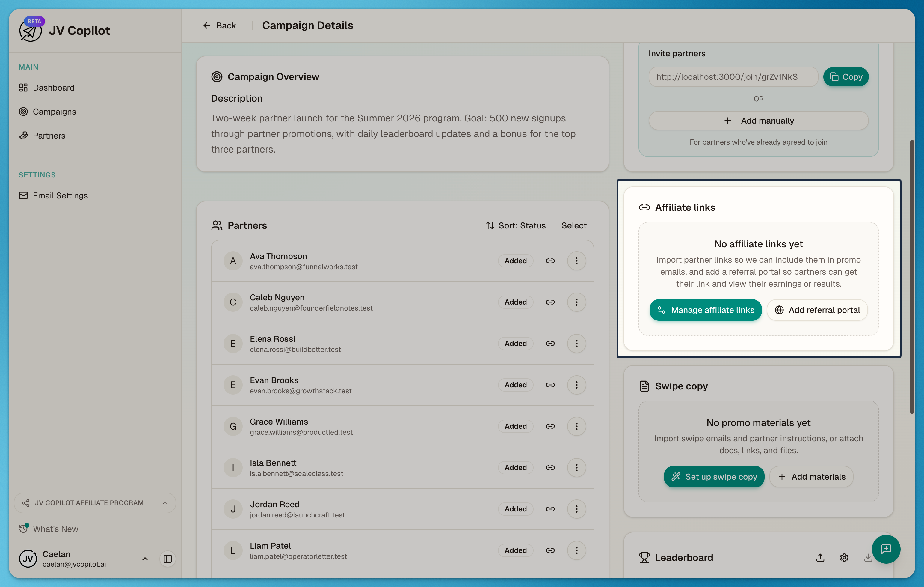924x587 pixels.
Task: Toggle the sidebar collapse icon
Action: (168, 559)
